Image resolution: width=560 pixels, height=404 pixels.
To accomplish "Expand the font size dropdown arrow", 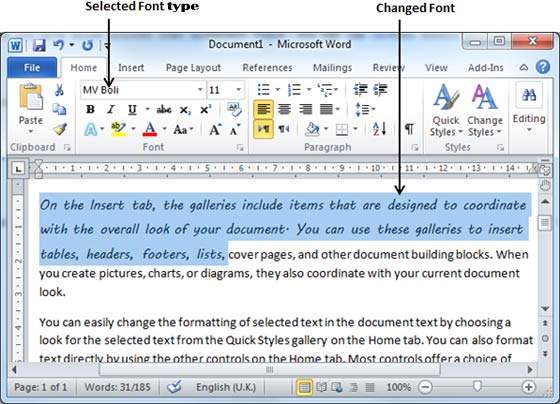I will 239,90.
